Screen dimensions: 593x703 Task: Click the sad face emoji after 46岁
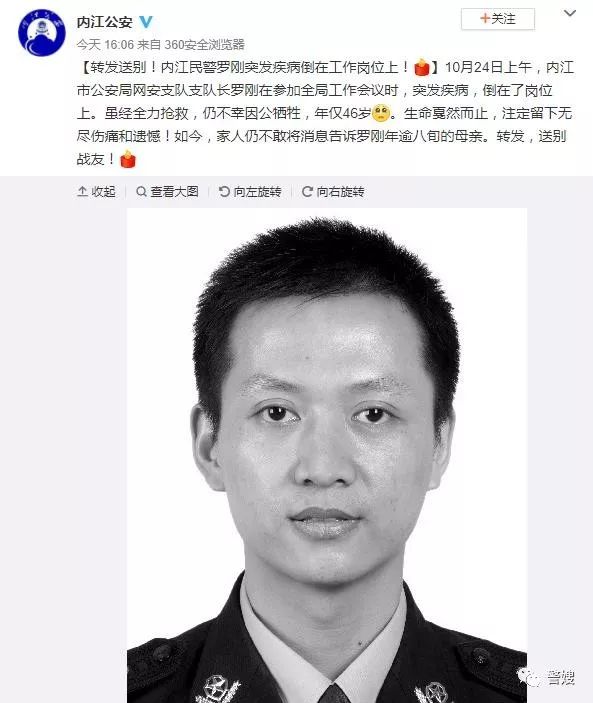click(381, 113)
